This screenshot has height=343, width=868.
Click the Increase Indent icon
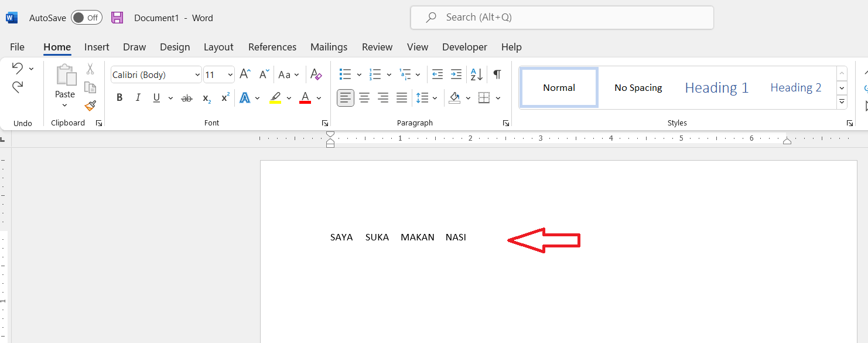(456, 74)
